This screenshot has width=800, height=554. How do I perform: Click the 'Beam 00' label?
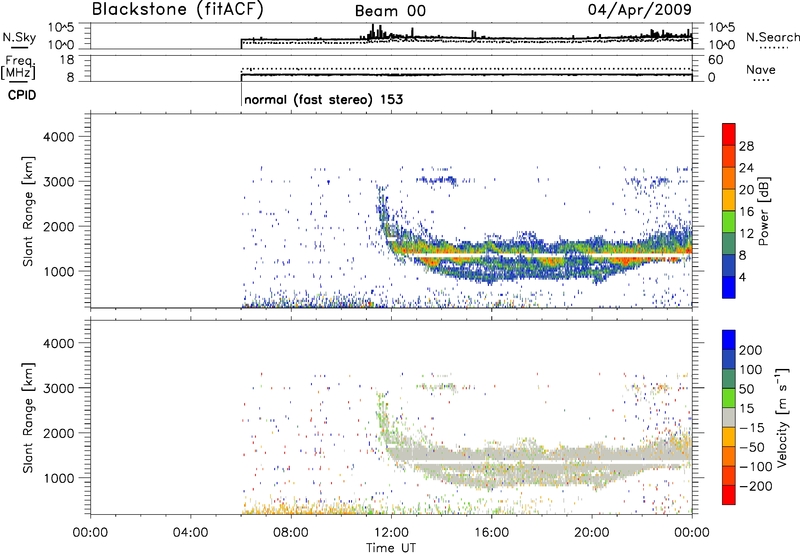(x=390, y=11)
